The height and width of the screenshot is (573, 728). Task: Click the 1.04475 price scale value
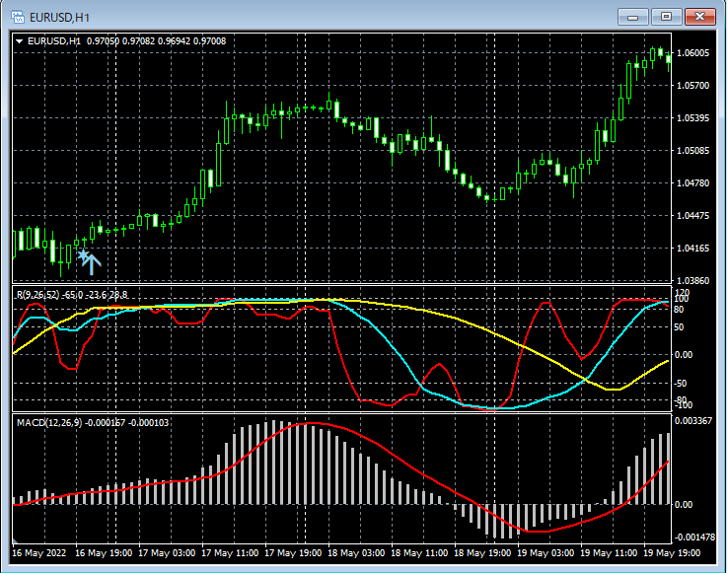coord(693,215)
